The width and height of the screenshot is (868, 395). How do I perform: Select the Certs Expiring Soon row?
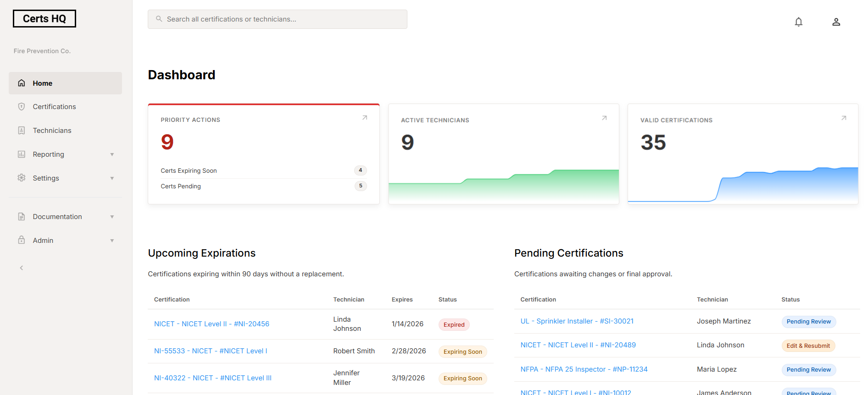(263, 170)
